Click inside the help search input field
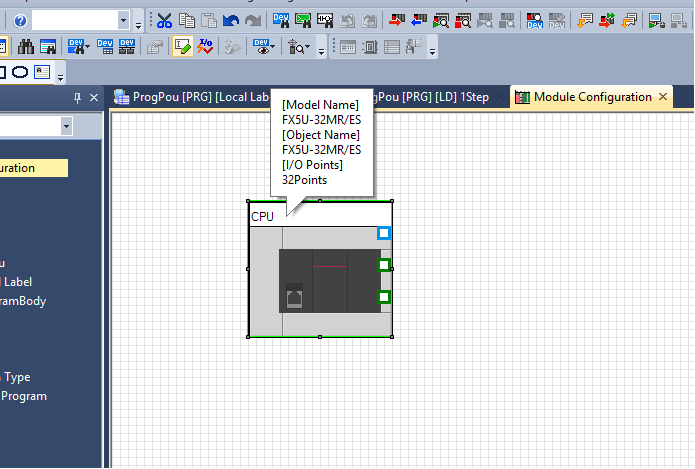Viewport: 695px width, 469px height. 75,20
